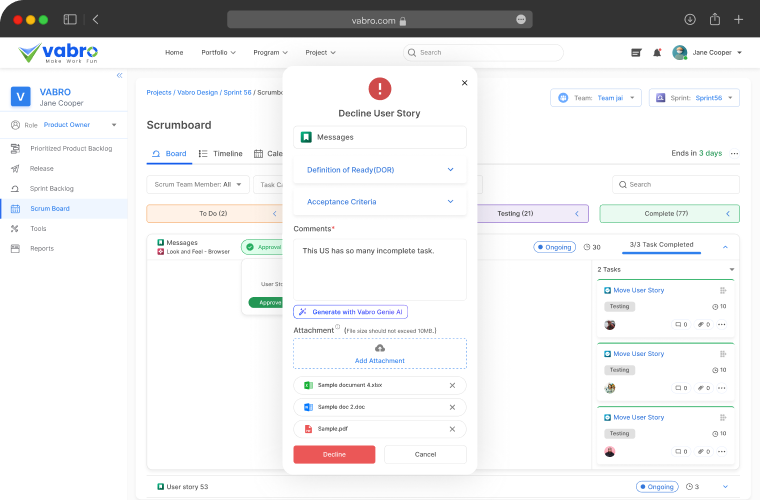Open the more options ellipsis near sprint end

(x=734, y=153)
